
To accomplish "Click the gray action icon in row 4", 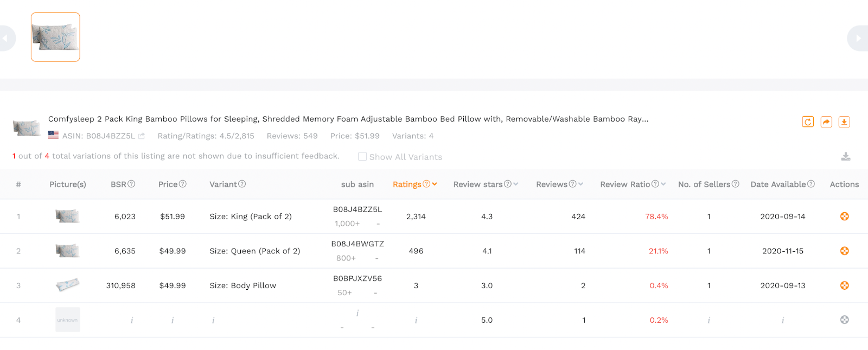I will 845,320.
